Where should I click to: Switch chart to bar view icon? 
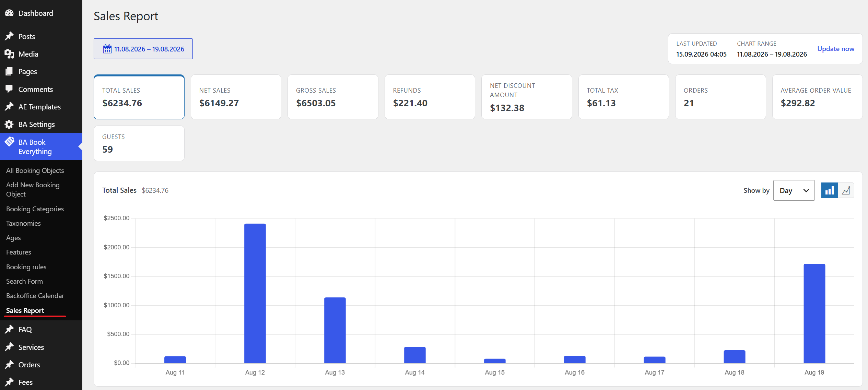click(x=829, y=190)
